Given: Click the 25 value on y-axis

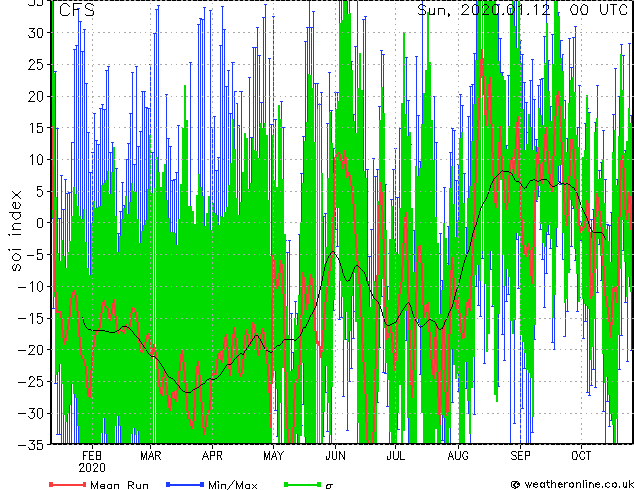Looking at the screenshot, I should 35,65.
